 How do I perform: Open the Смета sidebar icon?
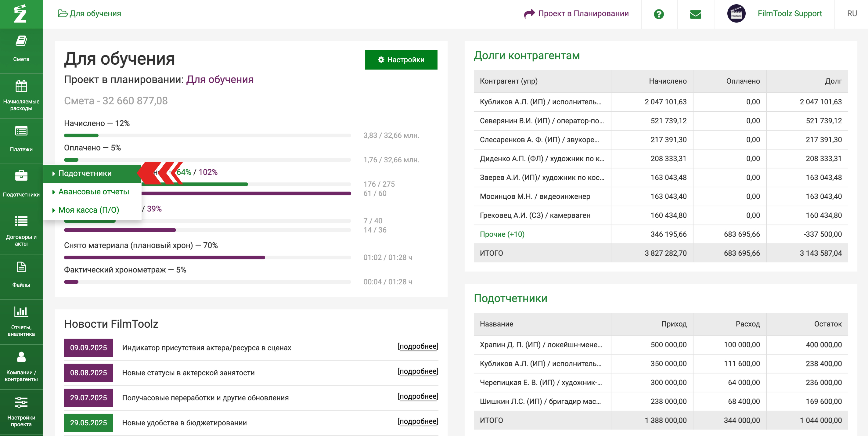tap(21, 41)
